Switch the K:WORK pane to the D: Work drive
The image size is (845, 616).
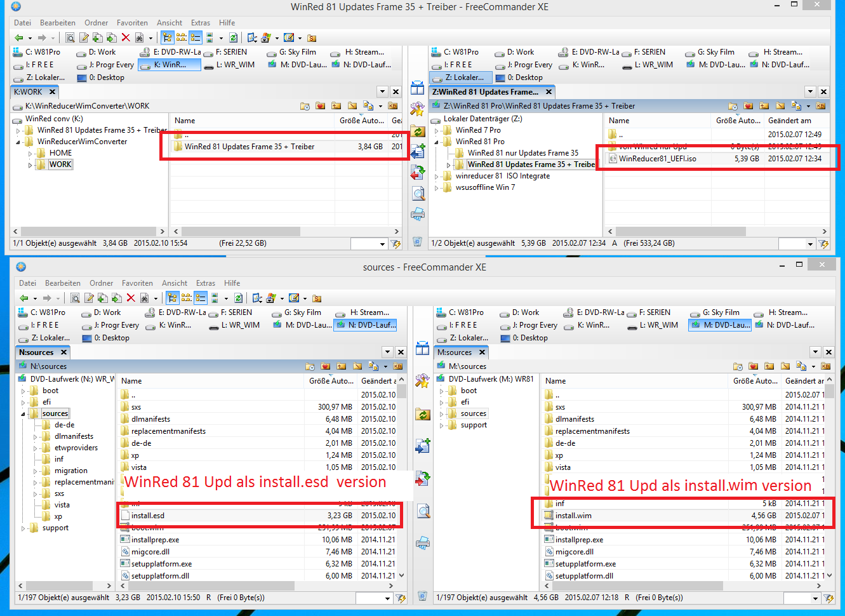click(96, 52)
